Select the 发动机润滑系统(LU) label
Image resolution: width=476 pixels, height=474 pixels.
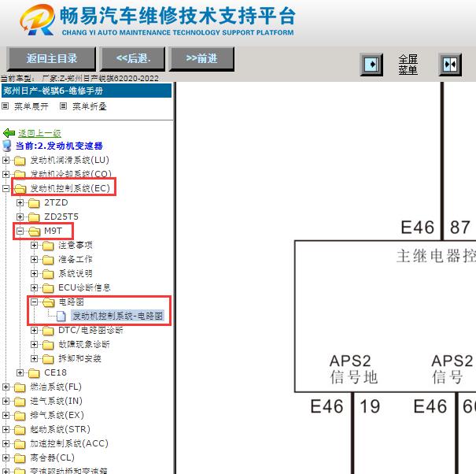tap(69, 160)
